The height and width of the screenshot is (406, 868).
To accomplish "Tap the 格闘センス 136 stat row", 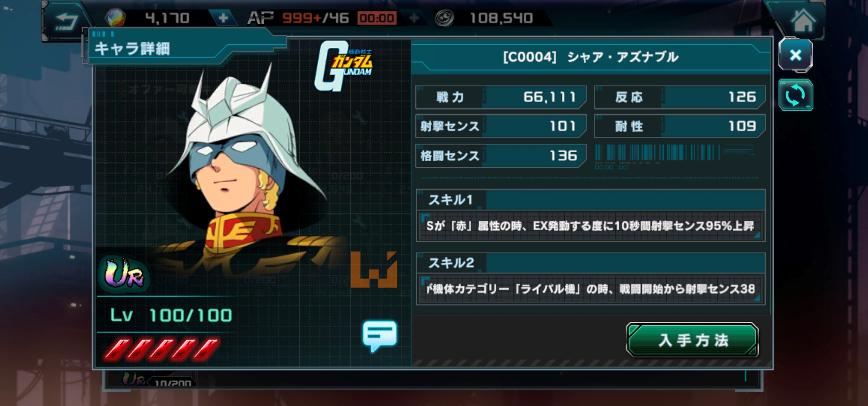I will coord(501,156).
